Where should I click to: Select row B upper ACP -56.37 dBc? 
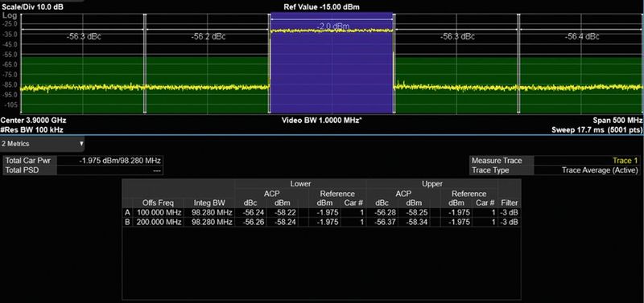(383, 223)
